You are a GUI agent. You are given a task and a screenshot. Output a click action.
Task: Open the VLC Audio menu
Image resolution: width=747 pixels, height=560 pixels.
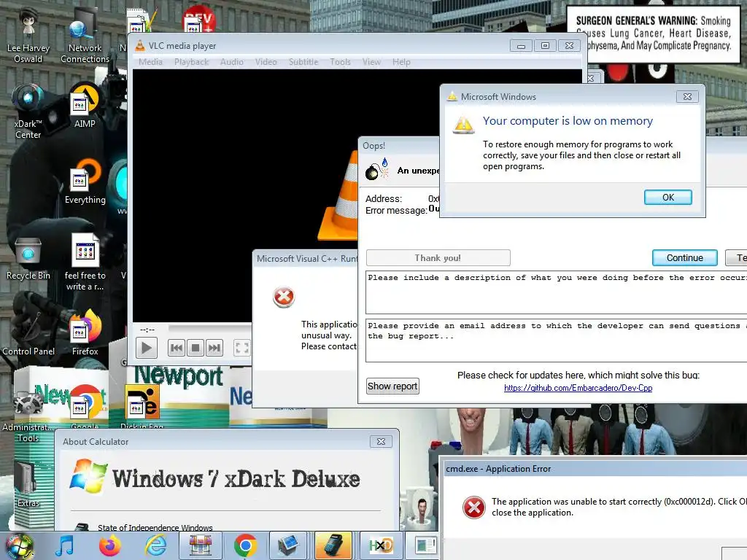[x=232, y=62]
